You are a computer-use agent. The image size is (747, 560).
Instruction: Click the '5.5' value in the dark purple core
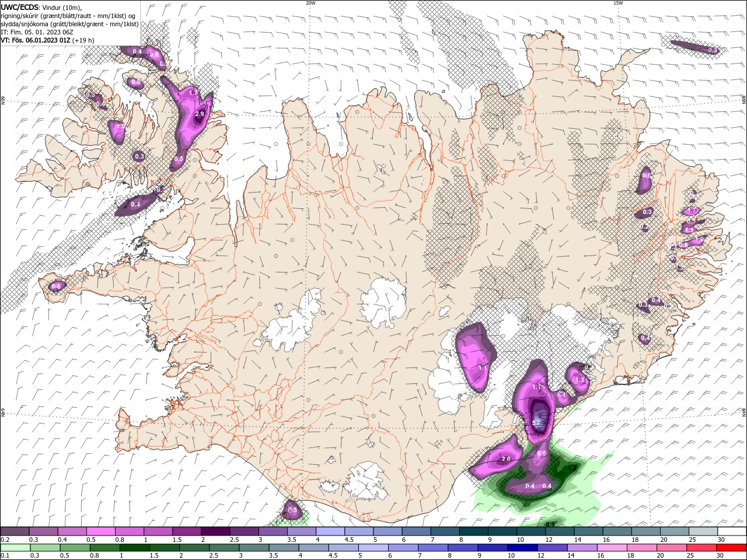[537, 422]
